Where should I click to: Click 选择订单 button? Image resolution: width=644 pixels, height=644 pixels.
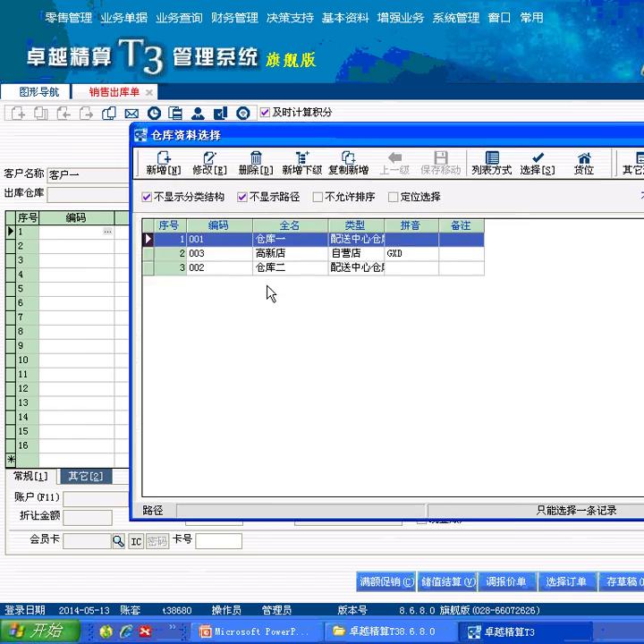(x=567, y=581)
